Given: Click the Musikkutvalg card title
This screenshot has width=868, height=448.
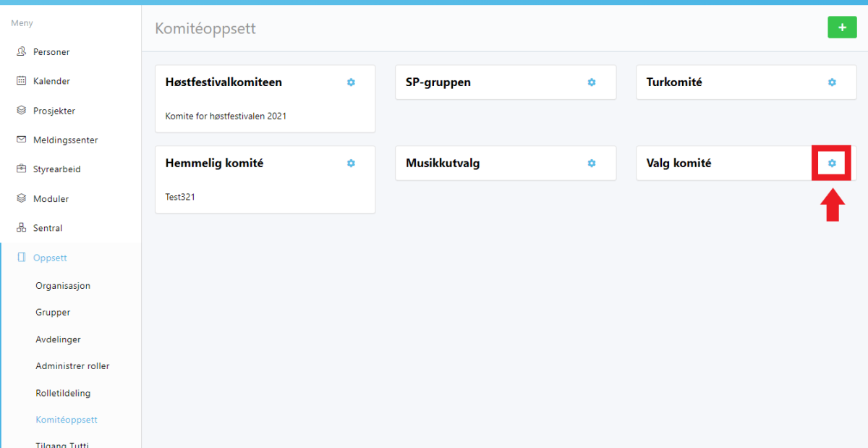Looking at the screenshot, I should click(443, 164).
